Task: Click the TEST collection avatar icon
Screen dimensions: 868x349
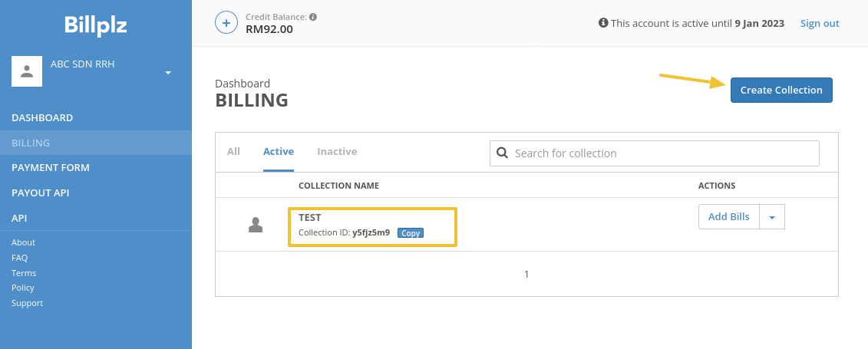Action: [x=256, y=224]
